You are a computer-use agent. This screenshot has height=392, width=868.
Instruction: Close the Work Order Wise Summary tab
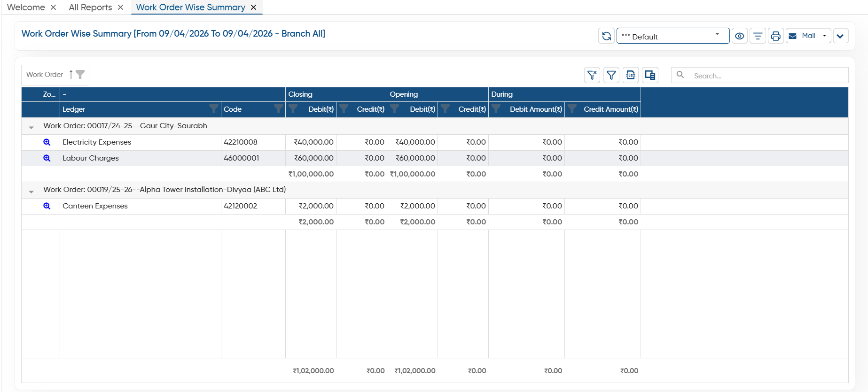[253, 7]
